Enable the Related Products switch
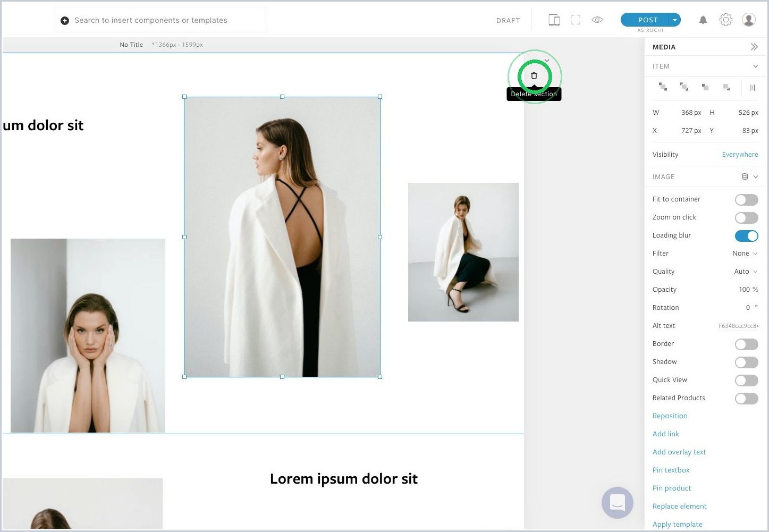 tap(747, 399)
